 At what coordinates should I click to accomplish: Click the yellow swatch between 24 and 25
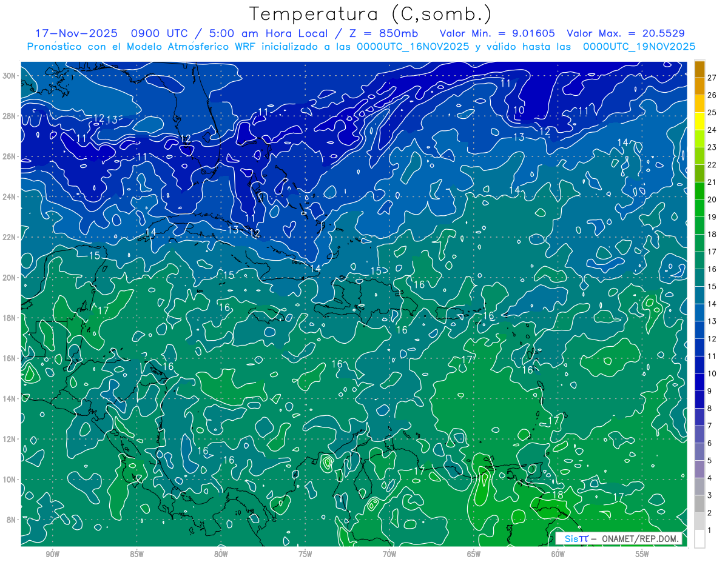pos(699,121)
